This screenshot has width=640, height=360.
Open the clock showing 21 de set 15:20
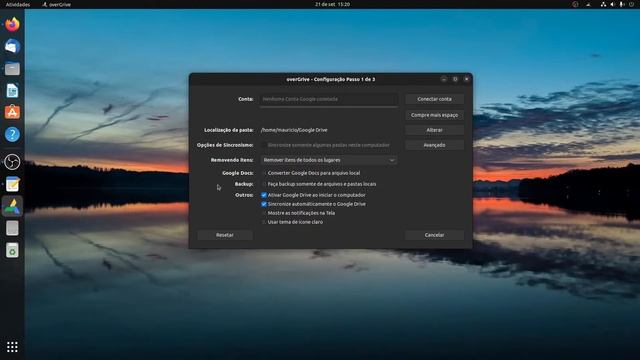point(332,4)
